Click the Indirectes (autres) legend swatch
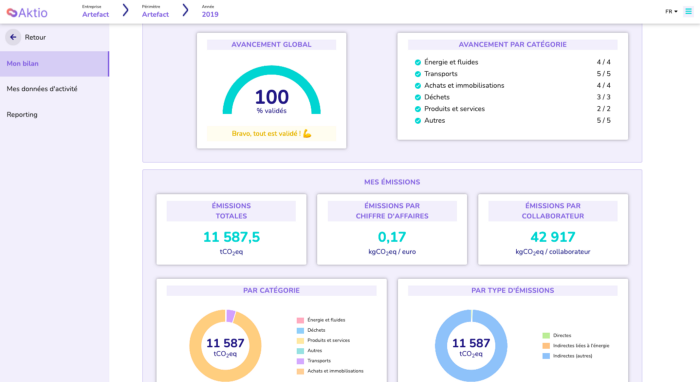The width and height of the screenshot is (700, 382). click(546, 356)
